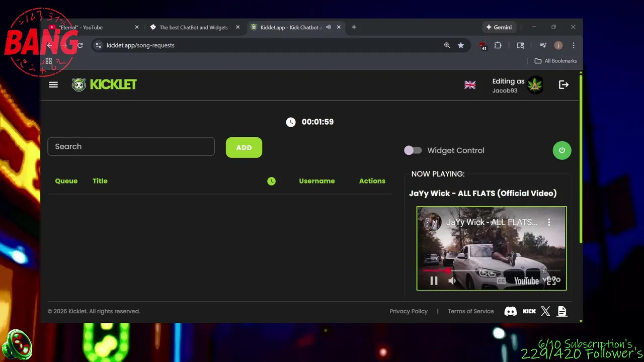Viewport: 644px width, 362px height.
Task: Click the YouTube logo on player
Action: tap(526, 281)
